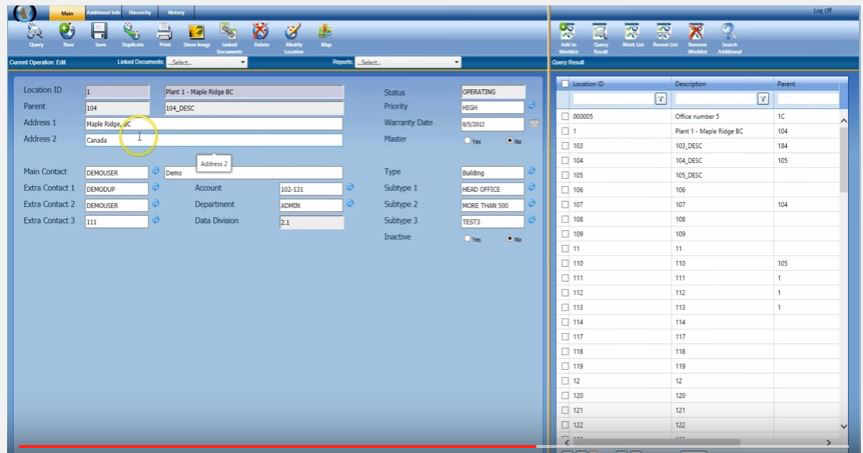The height and width of the screenshot is (453, 863).
Task: Click the lookup icon next to Priority
Action: click(532, 106)
